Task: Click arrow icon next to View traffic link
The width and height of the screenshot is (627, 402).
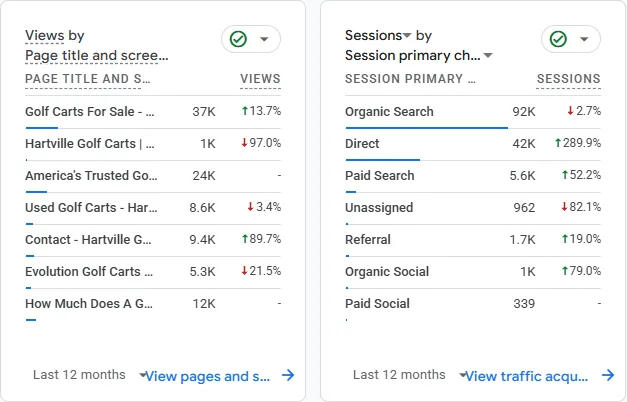Action: (608, 375)
